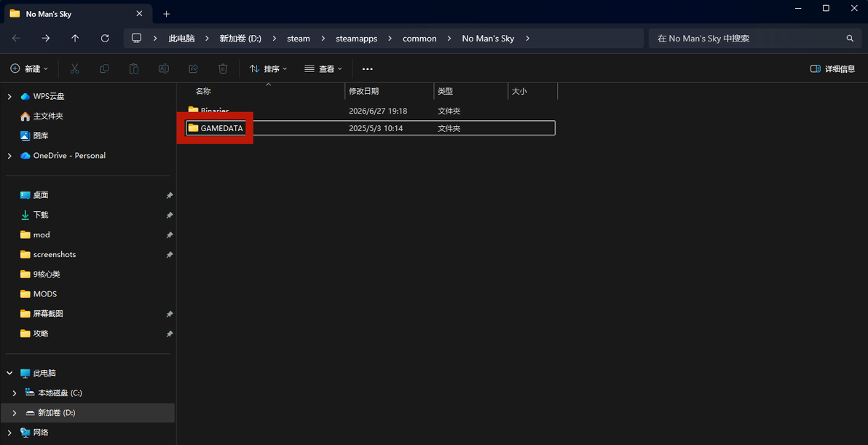Click the search magnifier icon
868x445 pixels.
(x=850, y=38)
